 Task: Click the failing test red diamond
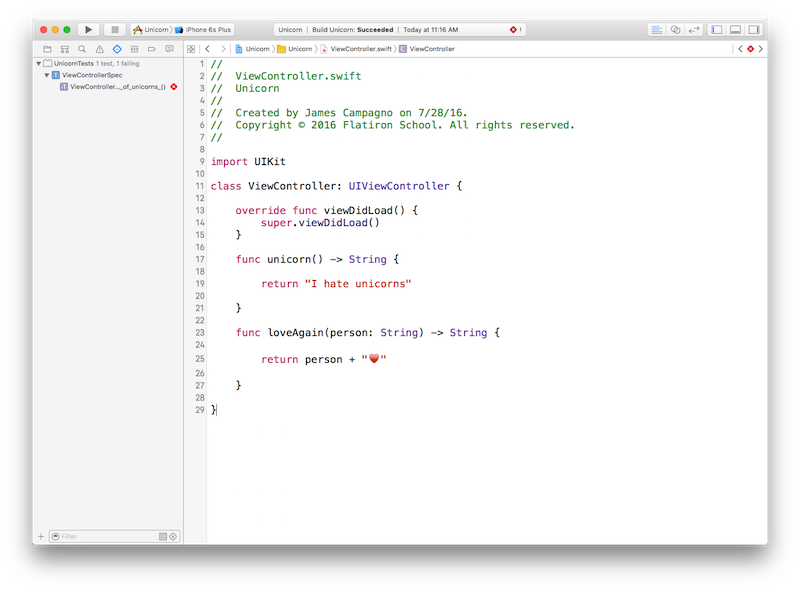click(x=174, y=87)
